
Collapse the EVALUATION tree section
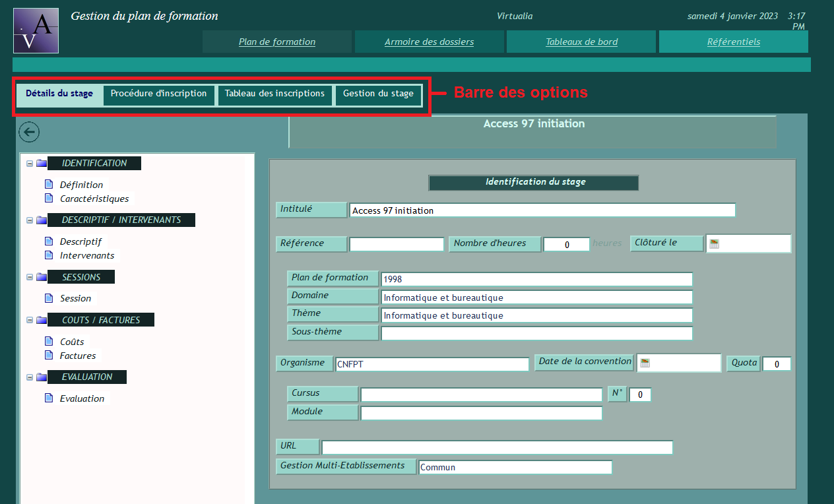(x=30, y=377)
